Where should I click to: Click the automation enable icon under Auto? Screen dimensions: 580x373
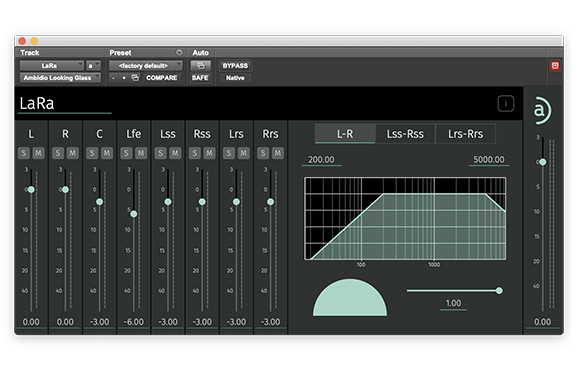(200, 65)
